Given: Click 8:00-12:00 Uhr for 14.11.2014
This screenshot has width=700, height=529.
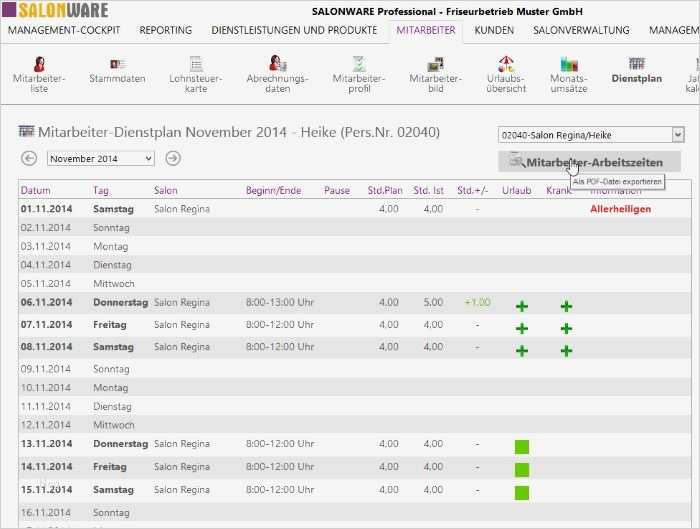Looking at the screenshot, I should click(280, 467).
